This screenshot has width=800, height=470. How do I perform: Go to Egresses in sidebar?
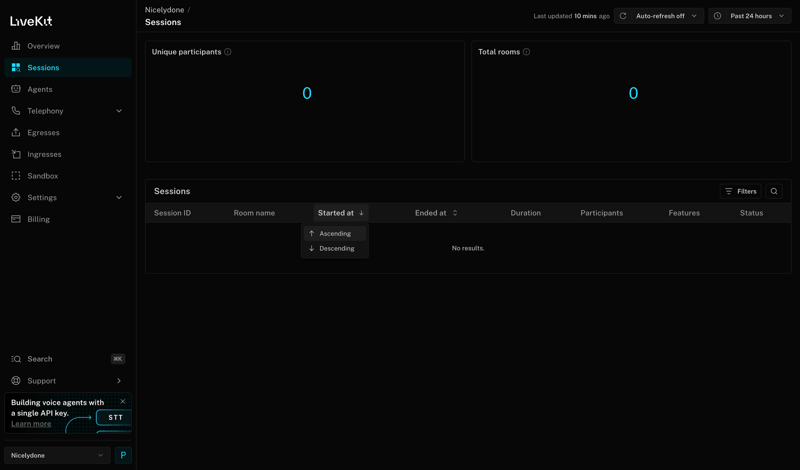(x=68, y=132)
